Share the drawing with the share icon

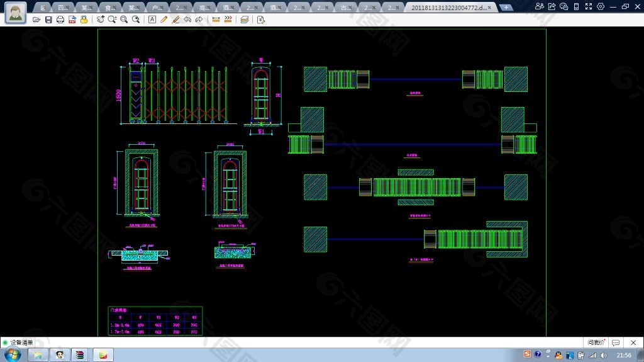click(552, 6)
